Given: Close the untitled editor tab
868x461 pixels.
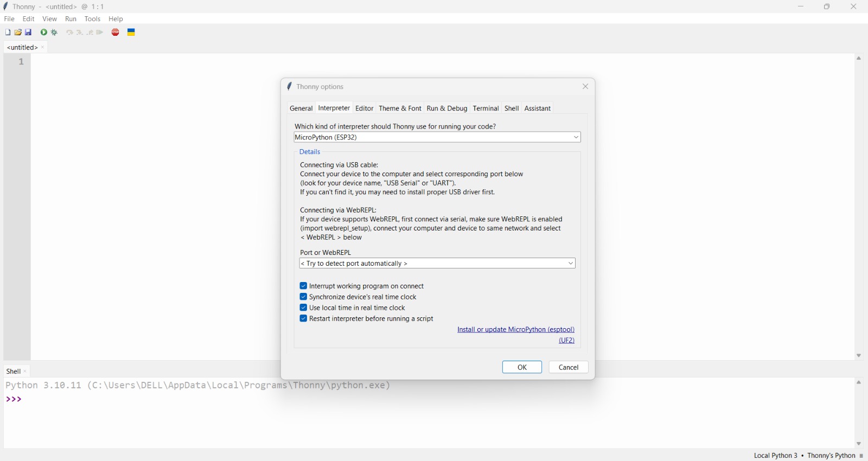Looking at the screenshot, I should pyautogui.click(x=43, y=48).
